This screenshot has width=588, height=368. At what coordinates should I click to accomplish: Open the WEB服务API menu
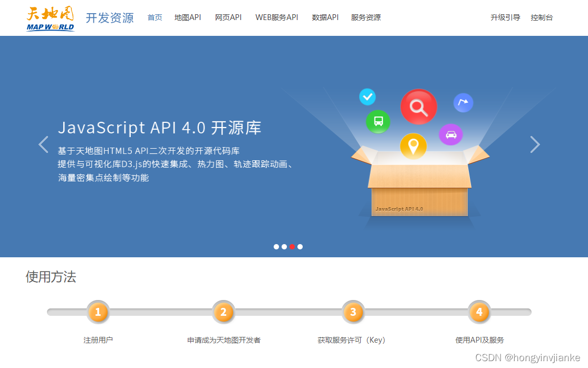(x=277, y=17)
